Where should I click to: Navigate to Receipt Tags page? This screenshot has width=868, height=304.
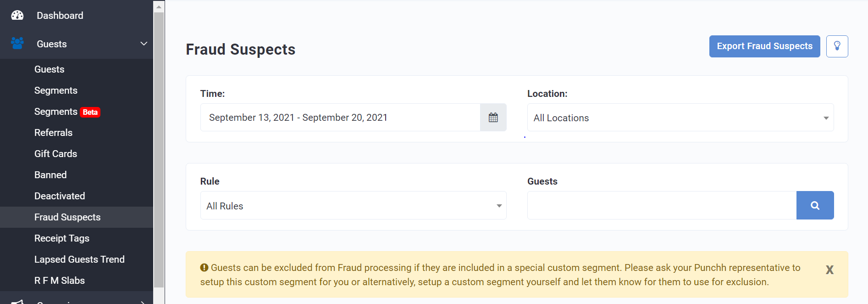pyautogui.click(x=62, y=238)
